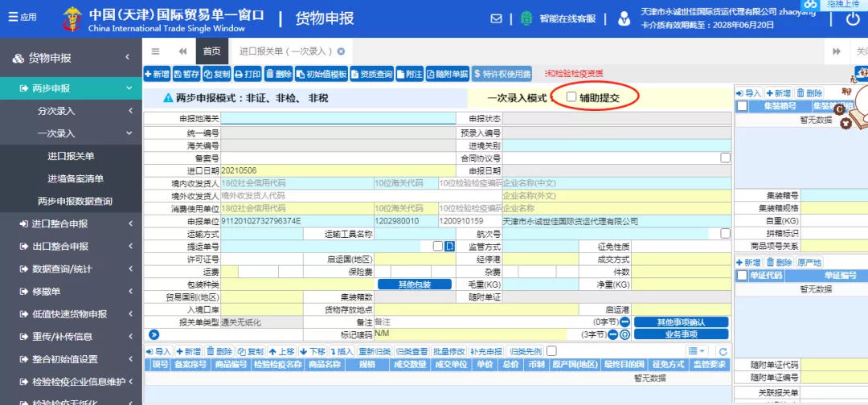The height and width of the screenshot is (405, 868).
Task: Toggle checkbox next to 归类先例
Action: pos(551,351)
